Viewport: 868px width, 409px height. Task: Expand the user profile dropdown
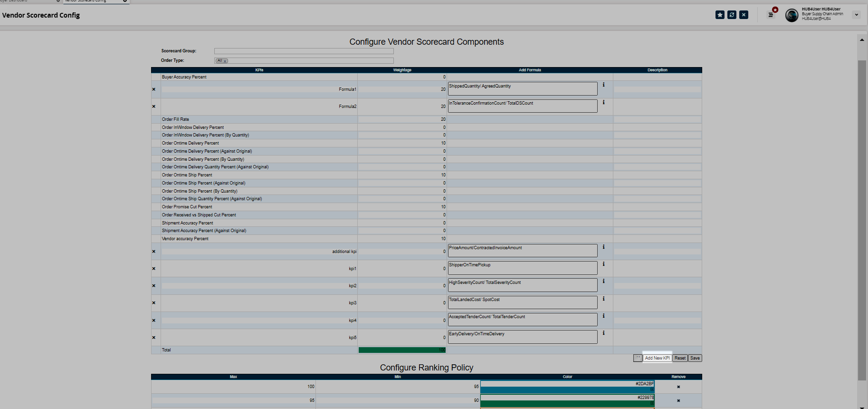coord(856,15)
